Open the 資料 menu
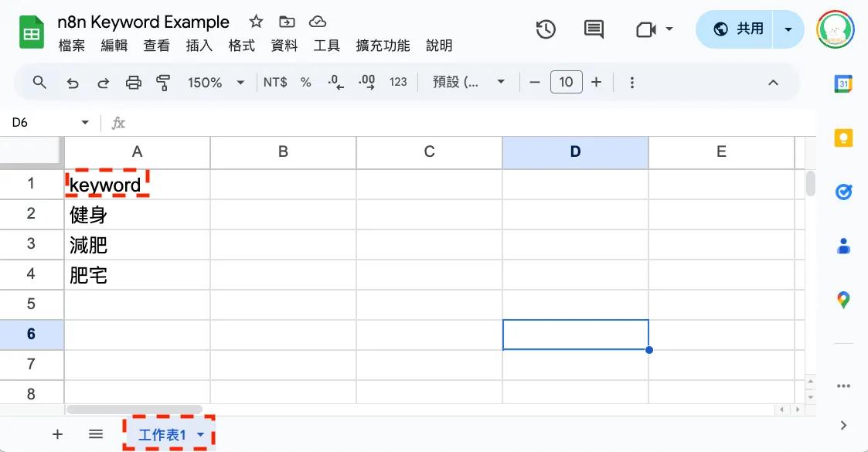Screen dimensions: 868x452 click(284, 46)
